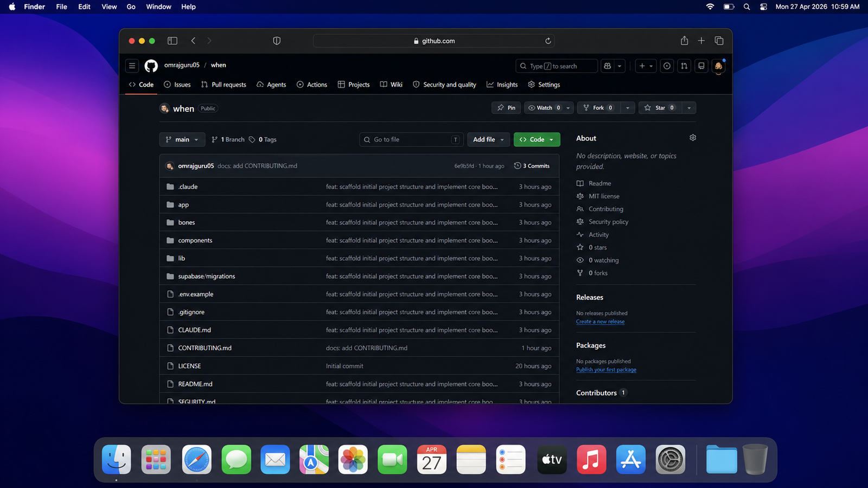Open pull requests icon in header

click(x=684, y=66)
